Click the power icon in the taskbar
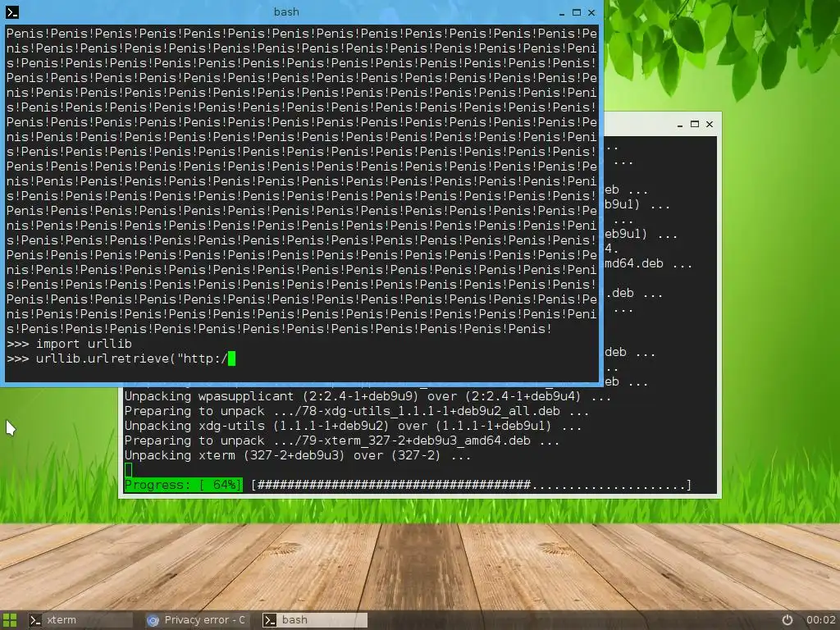The width and height of the screenshot is (840, 630). click(787, 620)
